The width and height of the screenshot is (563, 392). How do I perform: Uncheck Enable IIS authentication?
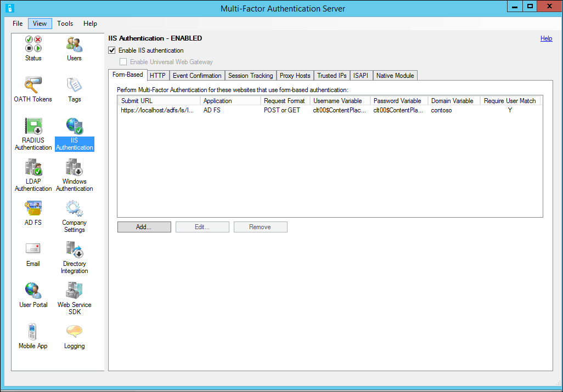click(112, 50)
